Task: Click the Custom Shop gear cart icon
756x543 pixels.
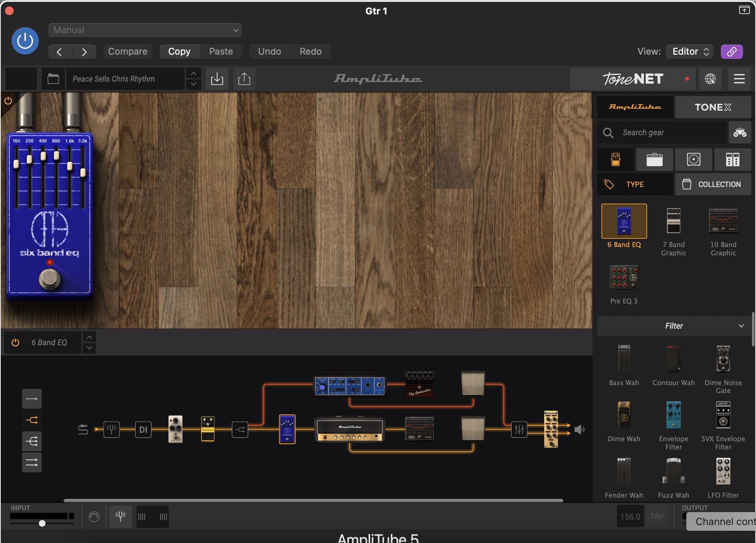Action: [740, 133]
